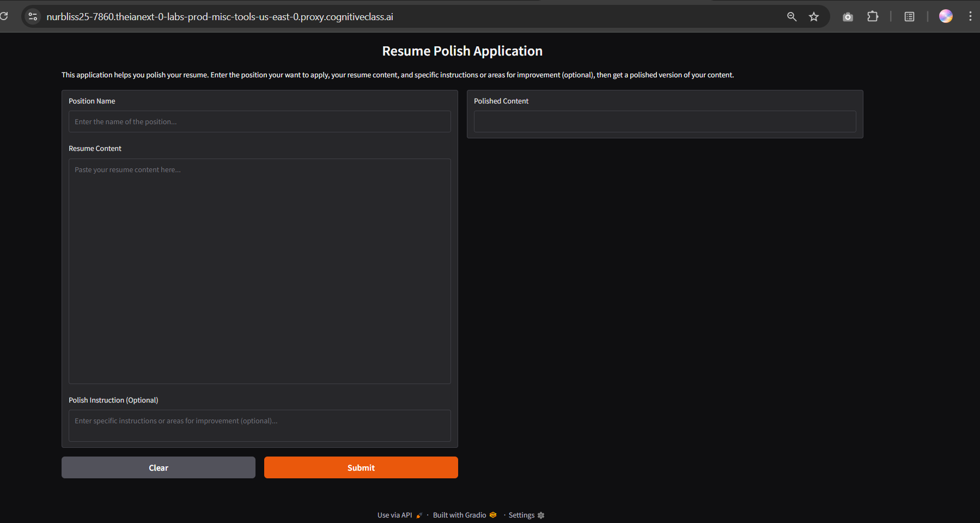This screenshot has width=980, height=523.
Task: Select the Polish Instruction optional field
Action: point(259,425)
